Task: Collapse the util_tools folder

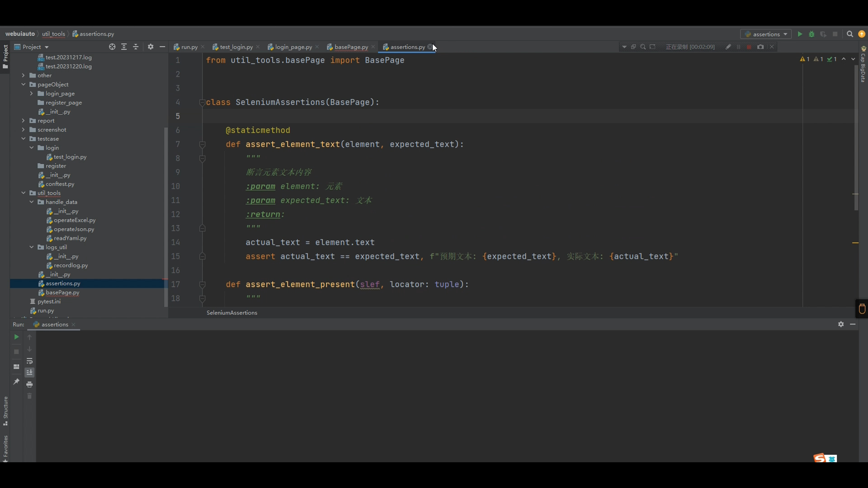Action: (23, 193)
